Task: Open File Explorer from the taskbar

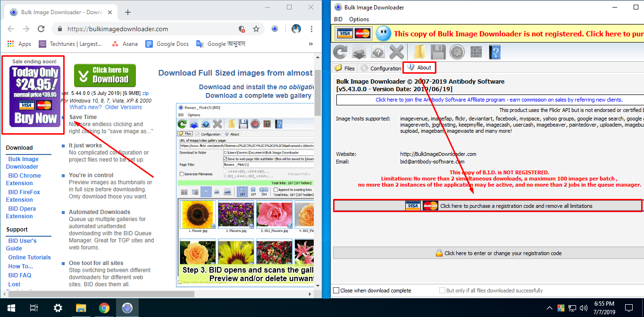Action: tap(81, 308)
